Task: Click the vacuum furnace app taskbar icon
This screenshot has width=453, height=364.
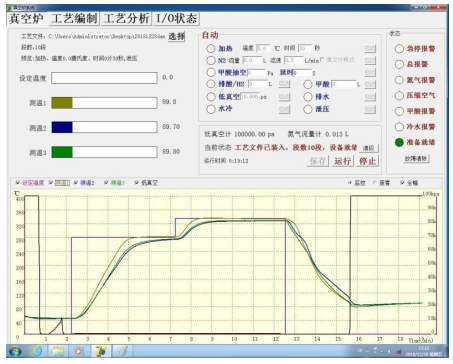Action: click(101, 351)
